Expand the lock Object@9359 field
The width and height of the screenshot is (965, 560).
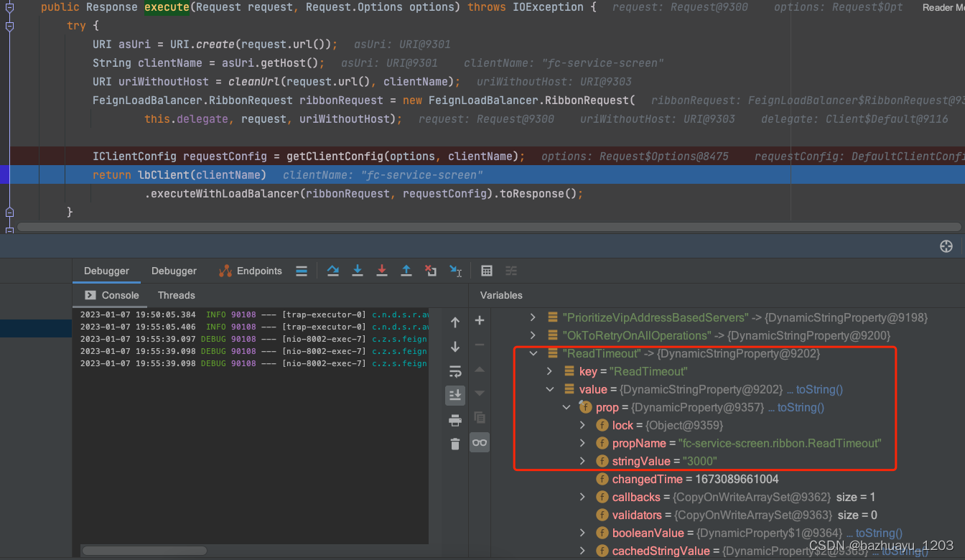584,425
